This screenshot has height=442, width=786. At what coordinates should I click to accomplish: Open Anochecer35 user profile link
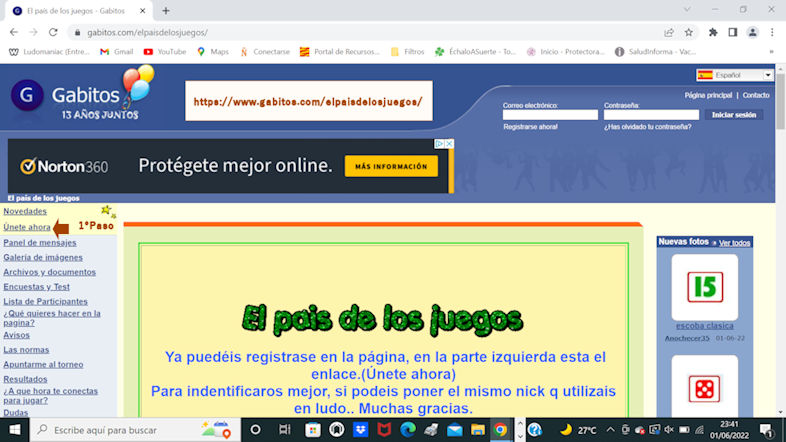tap(687, 339)
